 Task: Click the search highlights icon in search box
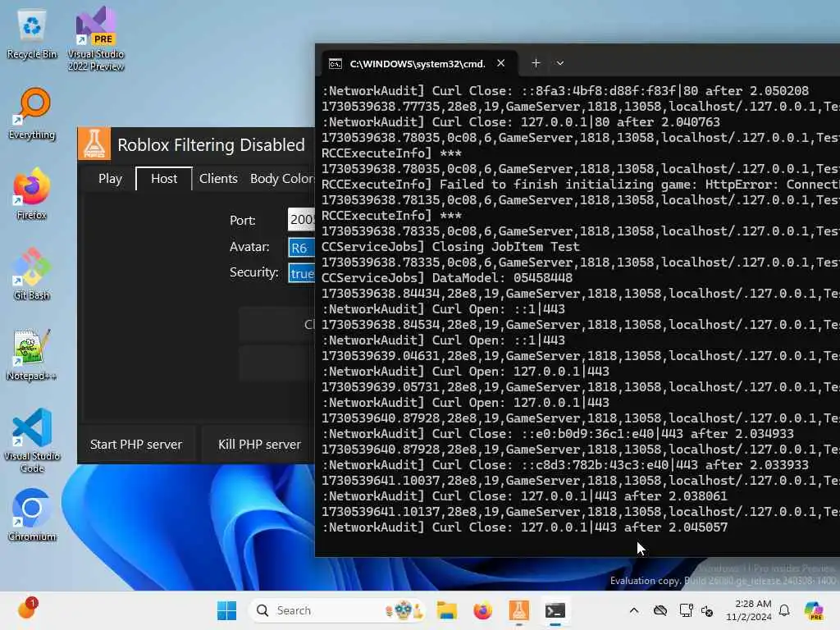tap(404, 610)
